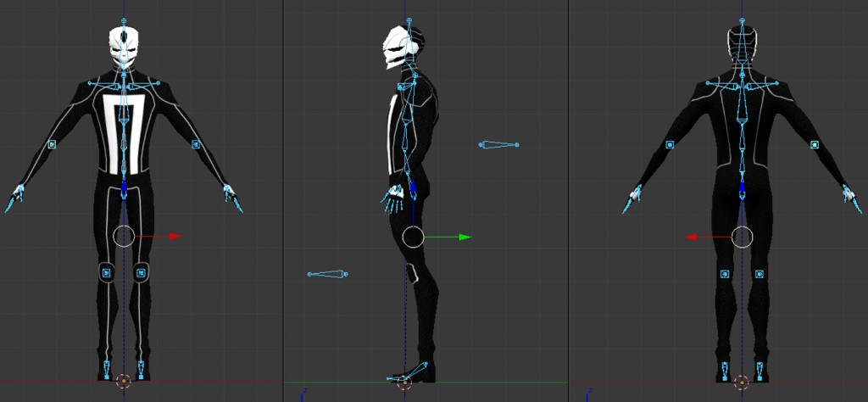Select the floating bone left of side-view legs
The height and width of the screenshot is (402, 868).
point(327,274)
